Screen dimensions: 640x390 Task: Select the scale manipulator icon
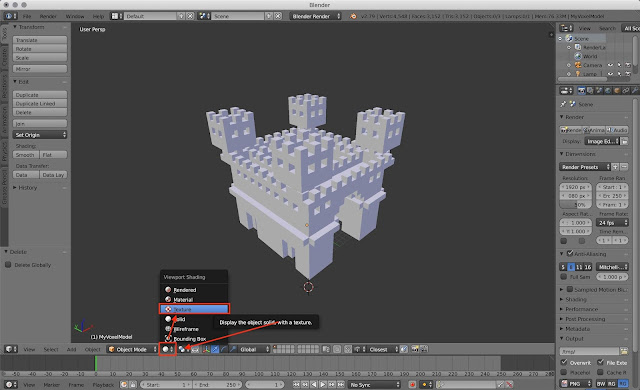pos(233,349)
